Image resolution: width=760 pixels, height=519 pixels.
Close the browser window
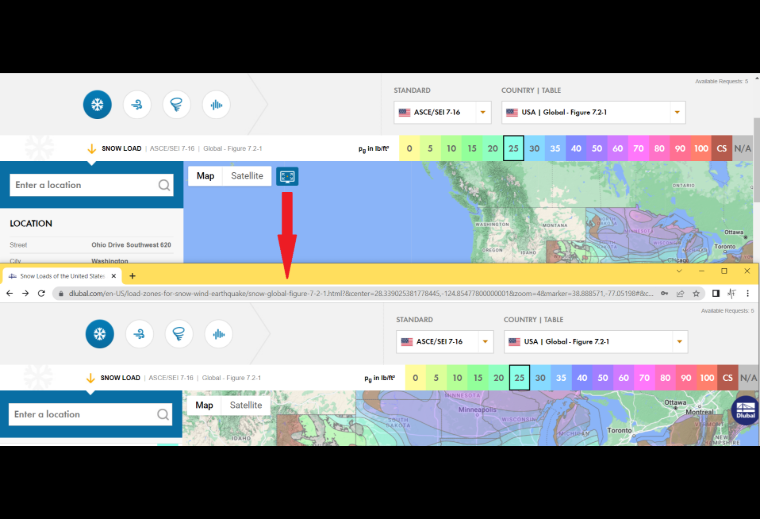[x=747, y=271]
